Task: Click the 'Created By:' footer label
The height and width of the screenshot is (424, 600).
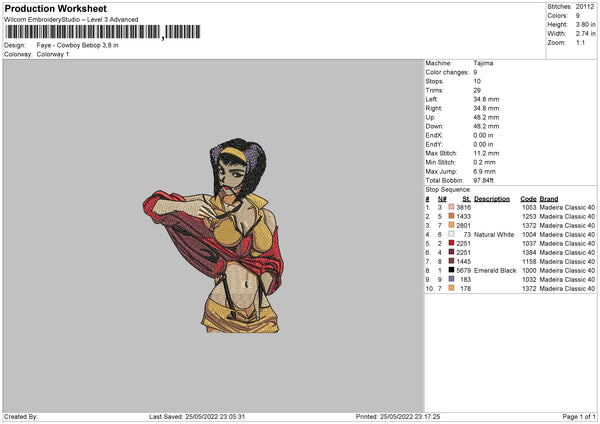Action: 21,417
